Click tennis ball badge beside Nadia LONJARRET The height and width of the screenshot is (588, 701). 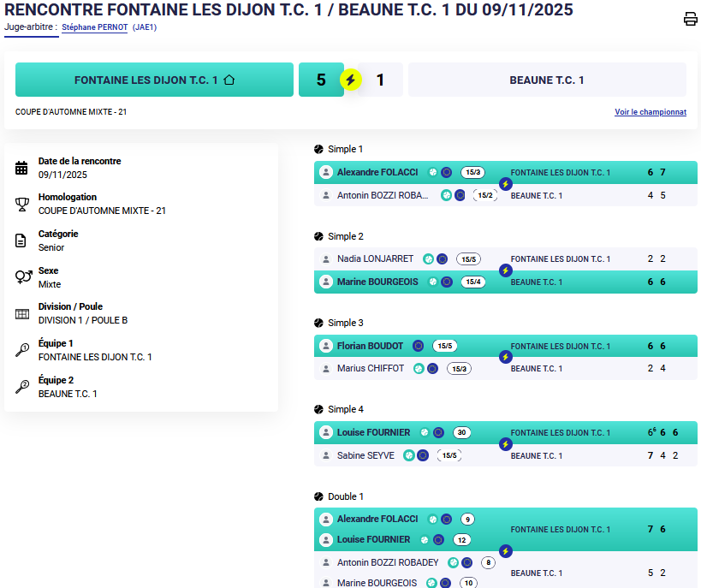(428, 258)
